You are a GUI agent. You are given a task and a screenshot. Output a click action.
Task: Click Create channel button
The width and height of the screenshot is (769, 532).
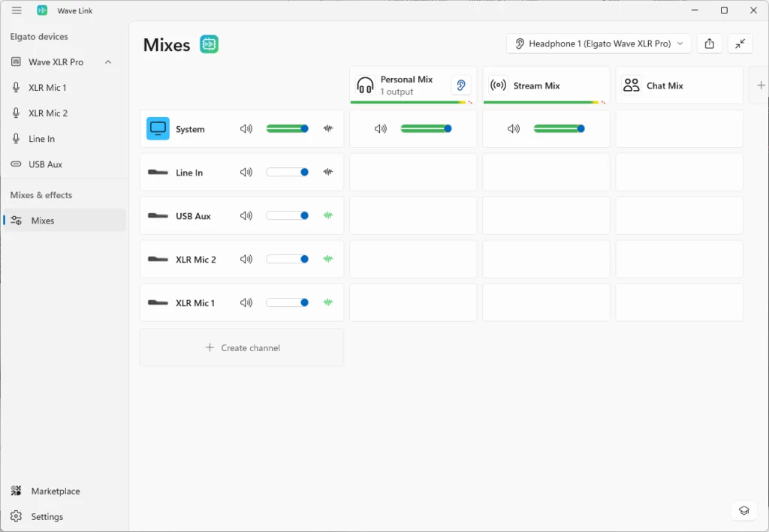click(x=242, y=347)
